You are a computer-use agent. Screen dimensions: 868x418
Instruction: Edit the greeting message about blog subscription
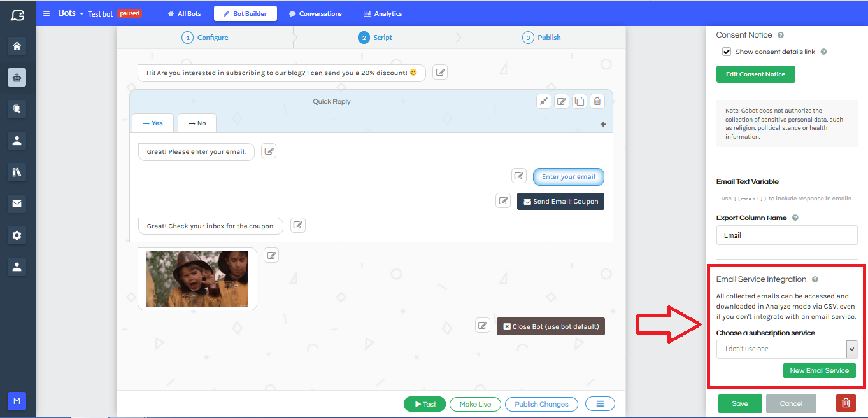click(440, 73)
